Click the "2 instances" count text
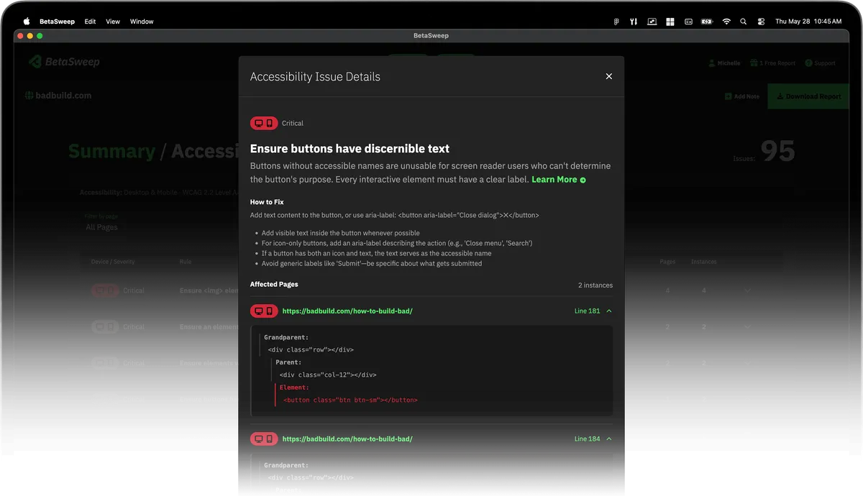 click(595, 285)
